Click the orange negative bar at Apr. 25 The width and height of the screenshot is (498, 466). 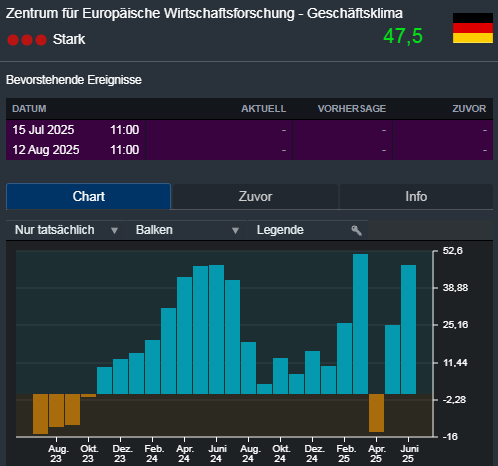tap(376, 413)
